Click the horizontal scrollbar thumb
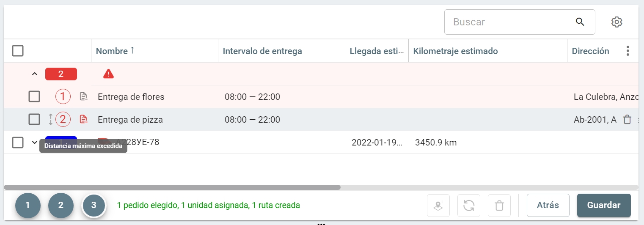This screenshot has width=644, height=225. [x=172, y=187]
